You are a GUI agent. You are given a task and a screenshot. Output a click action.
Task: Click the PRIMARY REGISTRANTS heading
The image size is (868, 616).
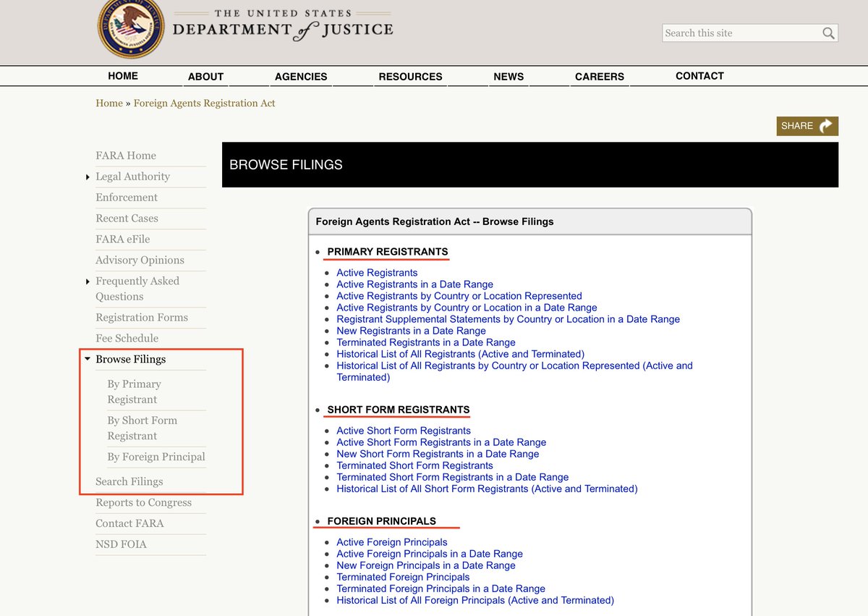pos(388,252)
